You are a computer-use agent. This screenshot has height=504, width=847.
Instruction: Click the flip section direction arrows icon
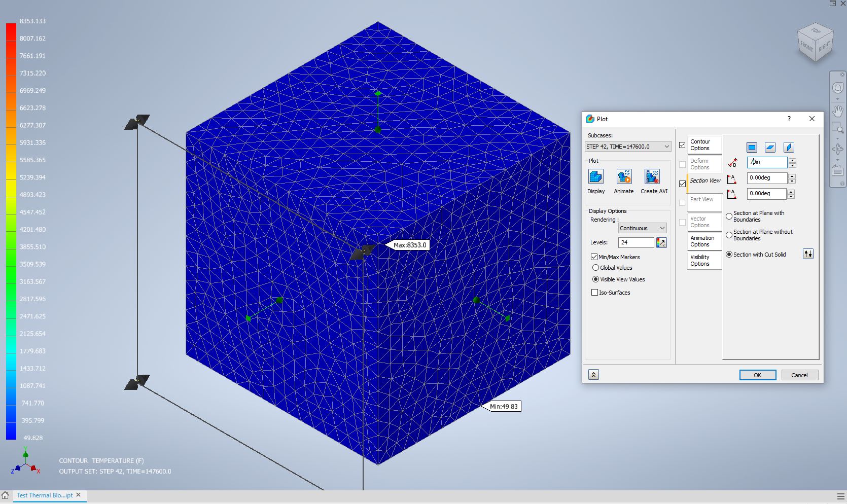point(808,254)
